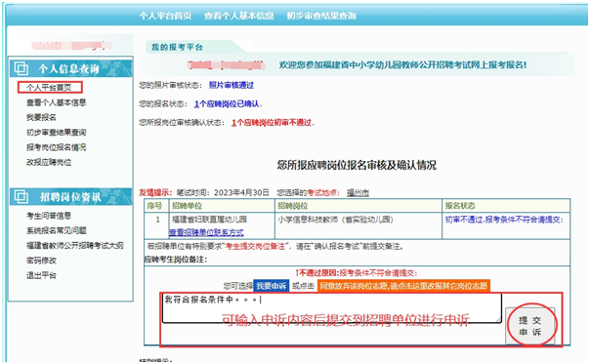Open 个人平台首页 in top navigation bar
This screenshot has width=590, height=364.
click(x=165, y=16)
